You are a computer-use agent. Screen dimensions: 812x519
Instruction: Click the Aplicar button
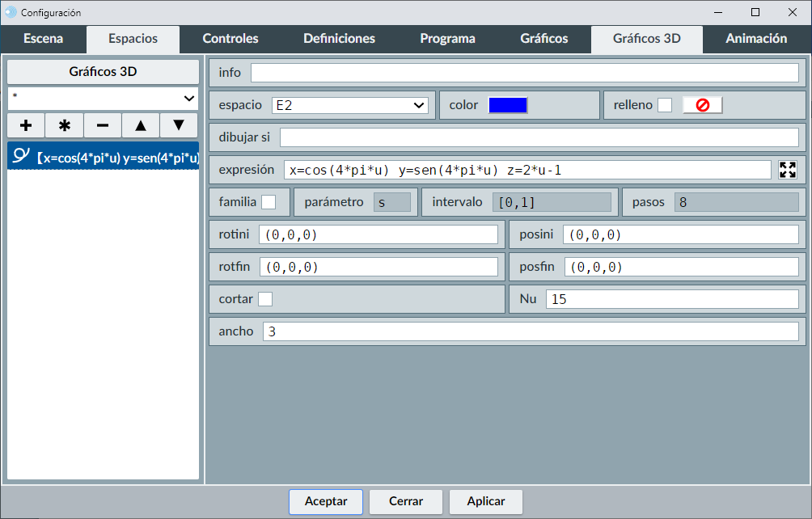click(486, 501)
